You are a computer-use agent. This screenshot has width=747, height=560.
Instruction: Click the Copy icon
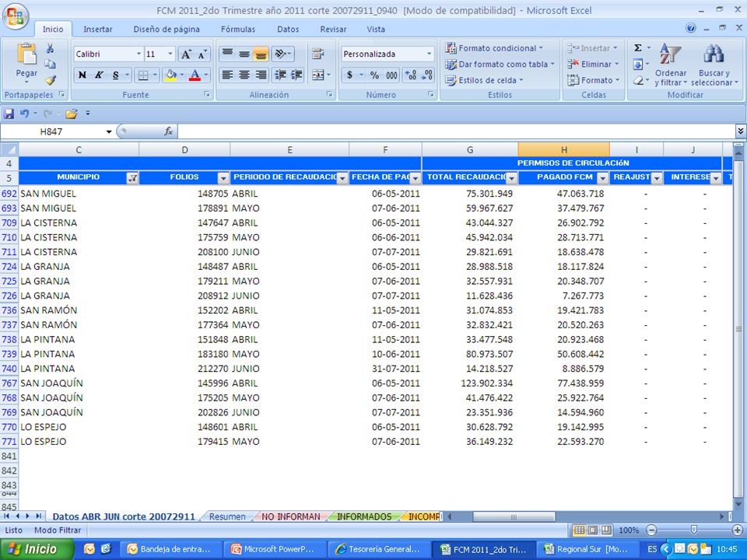[50, 64]
